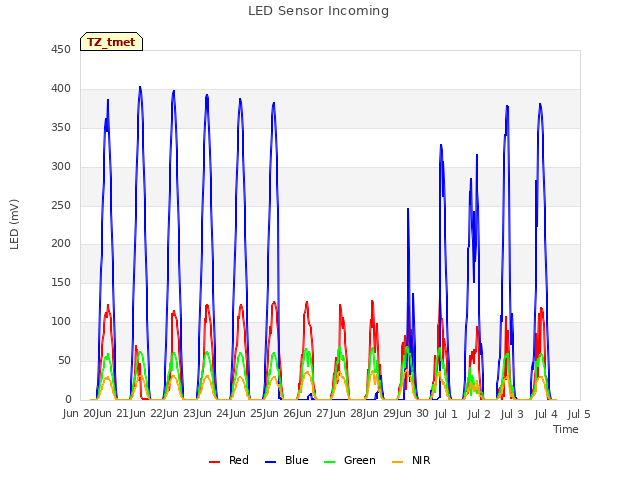The height and width of the screenshot is (480, 640).
Task: Click the 0 y-axis tick value
Action: click(68, 400)
